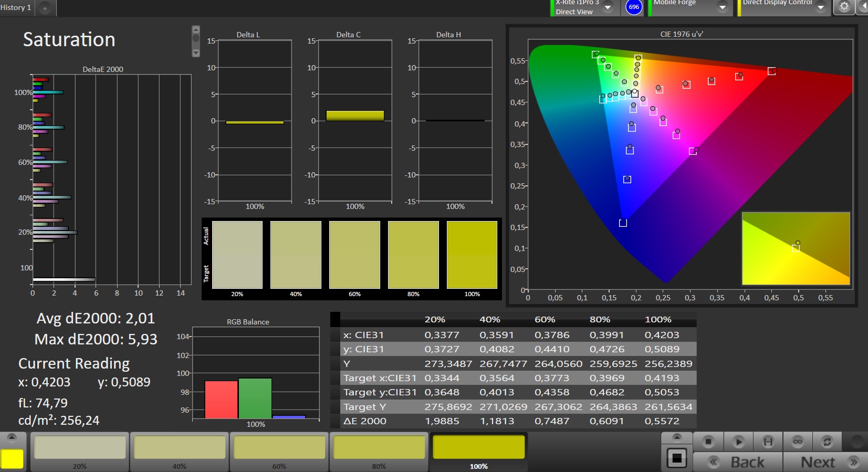
Task: Click the refresh cycle icon
Action: [827, 442]
